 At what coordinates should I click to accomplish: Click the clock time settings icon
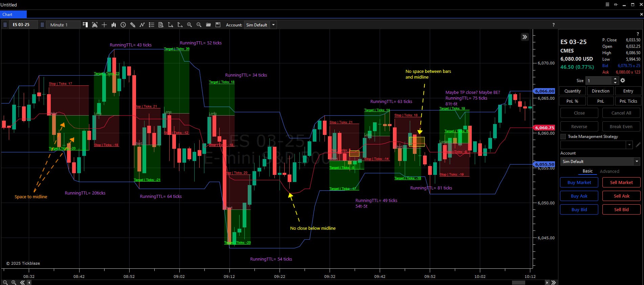click(x=123, y=25)
